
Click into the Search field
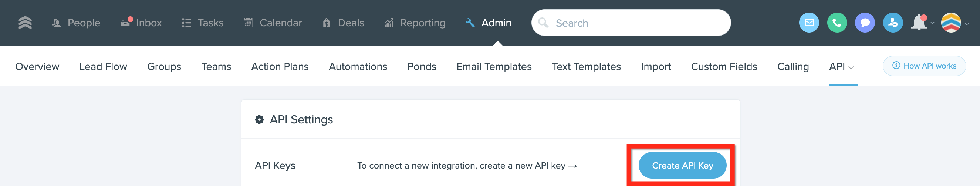point(631,23)
